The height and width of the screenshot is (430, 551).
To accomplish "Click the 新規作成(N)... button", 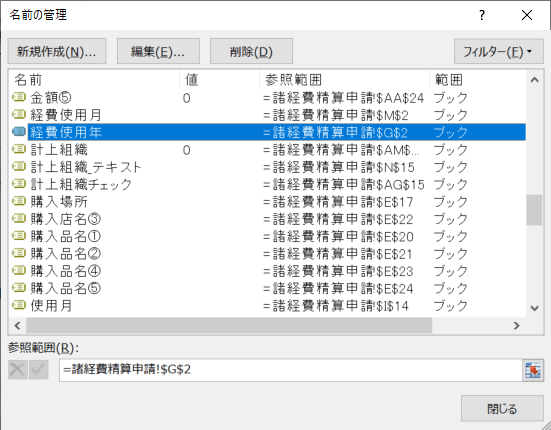I will click(x=57, y=51).
